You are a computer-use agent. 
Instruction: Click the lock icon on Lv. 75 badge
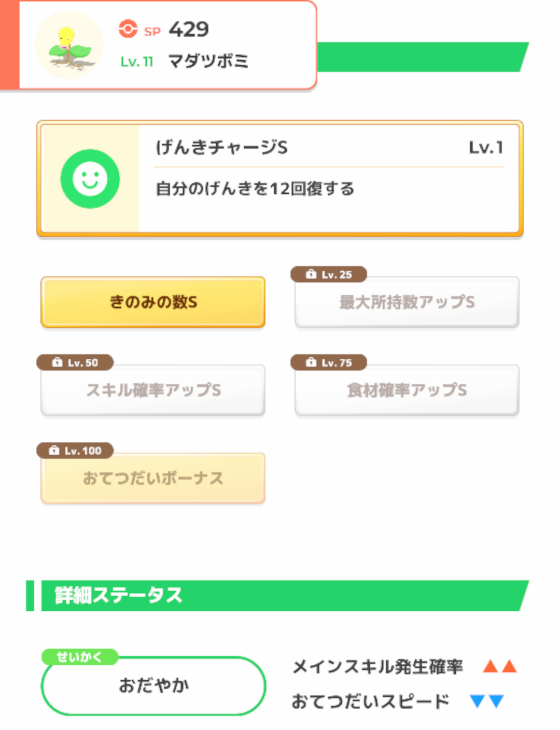(311, 362)
